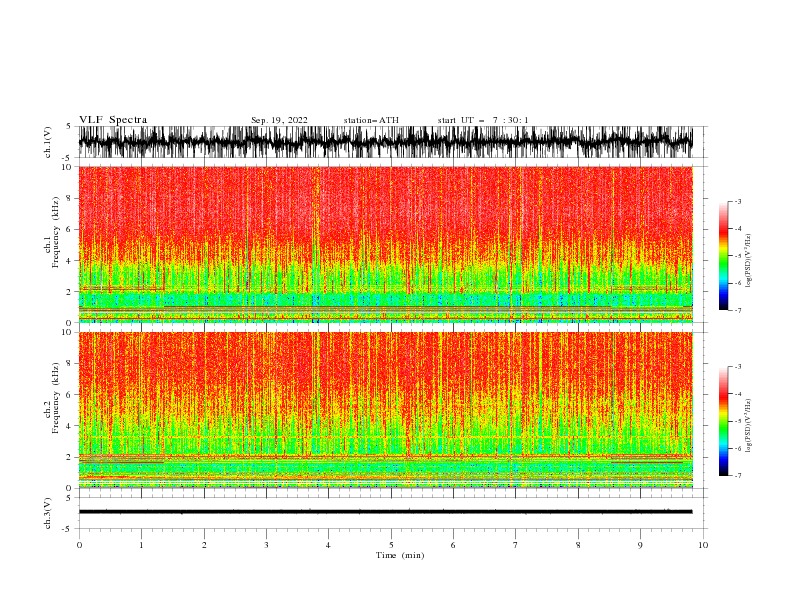Select the "start UT = 7 :30: 1" text
The height and width of the screenshot is (612, 792).
pos(483,120)
